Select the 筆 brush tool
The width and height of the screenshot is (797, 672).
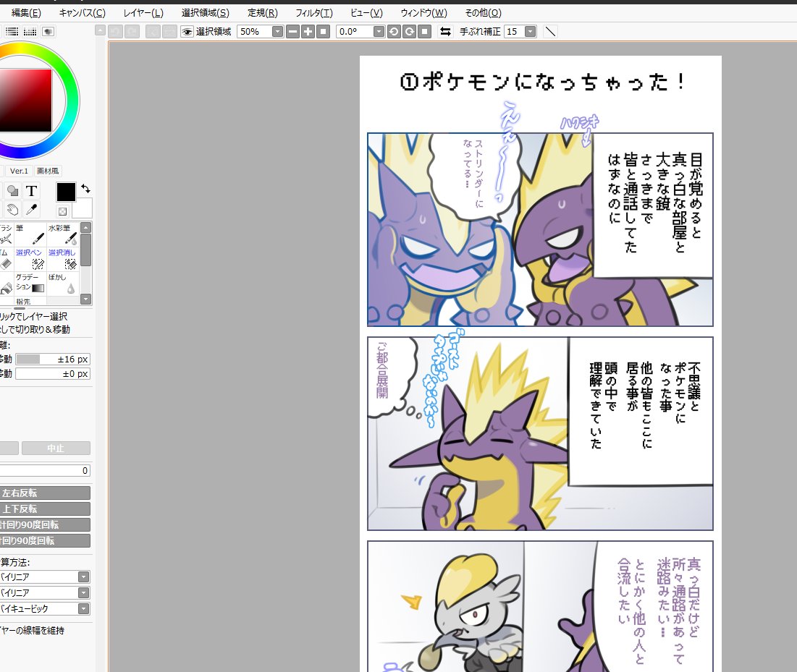pos(30,234)
